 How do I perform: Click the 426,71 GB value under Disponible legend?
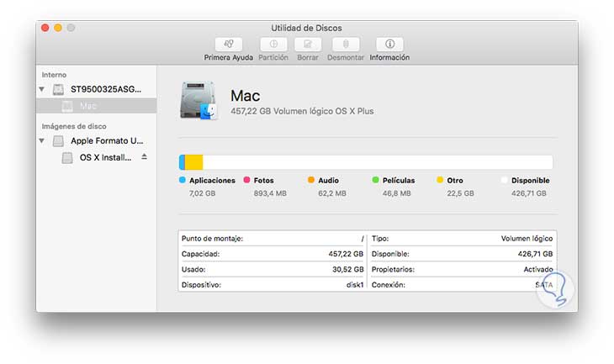[x=529, y=193]
